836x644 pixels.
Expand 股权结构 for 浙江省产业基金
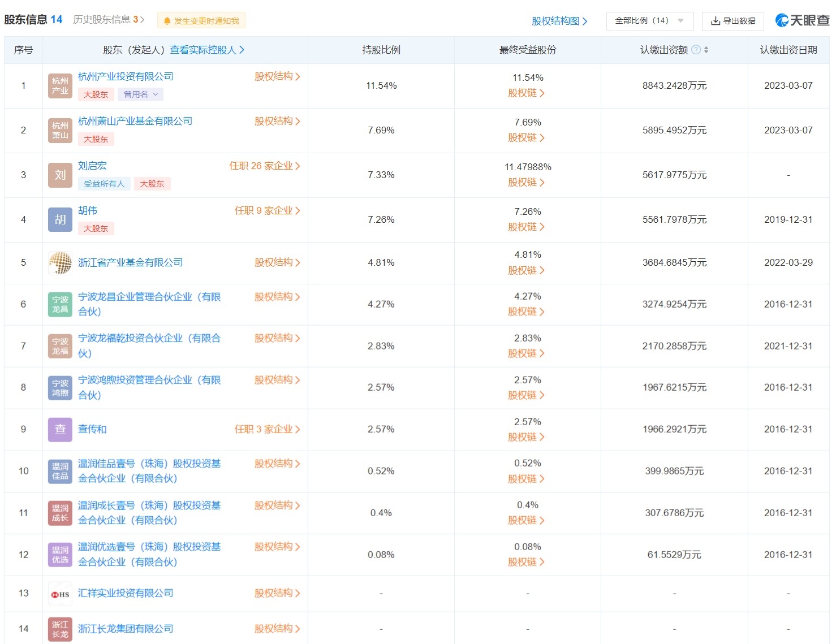277,262
